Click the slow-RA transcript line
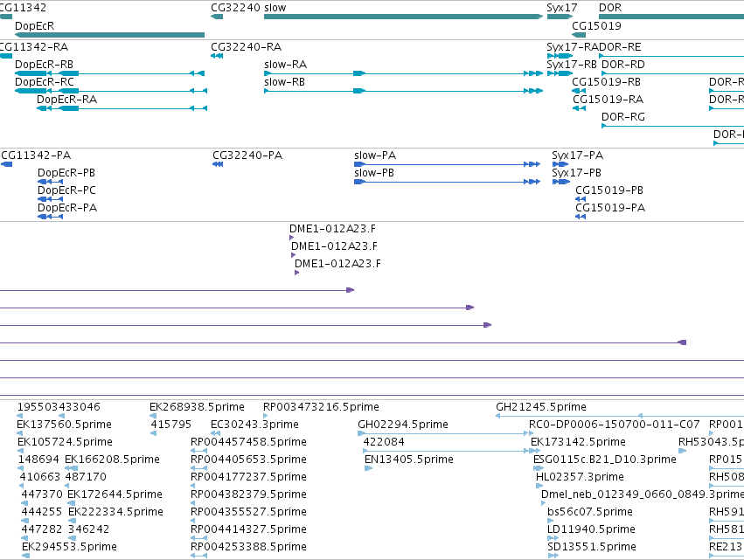The width and height of the screenshot is (744, 560). click(x=403, y=73)
